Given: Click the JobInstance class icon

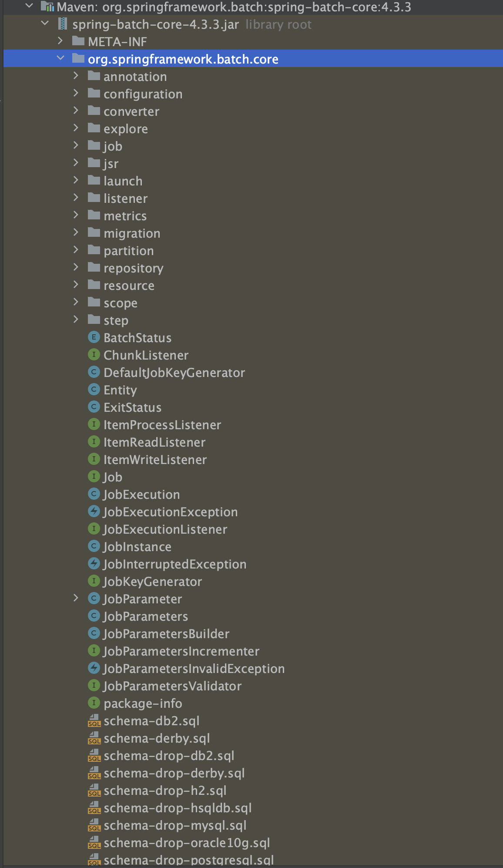Looking at the screenshot, I should [94, 546].
